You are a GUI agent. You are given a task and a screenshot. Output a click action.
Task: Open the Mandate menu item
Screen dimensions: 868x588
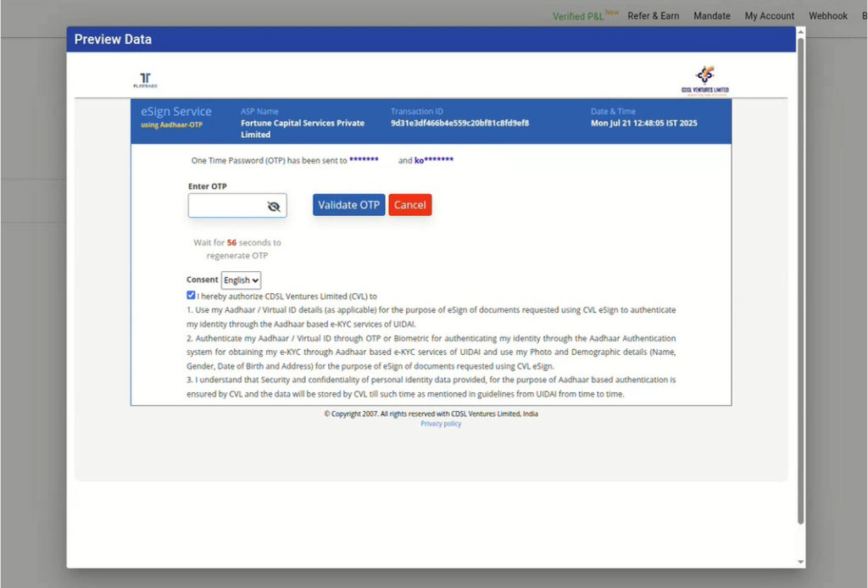[x=712, y=16]
